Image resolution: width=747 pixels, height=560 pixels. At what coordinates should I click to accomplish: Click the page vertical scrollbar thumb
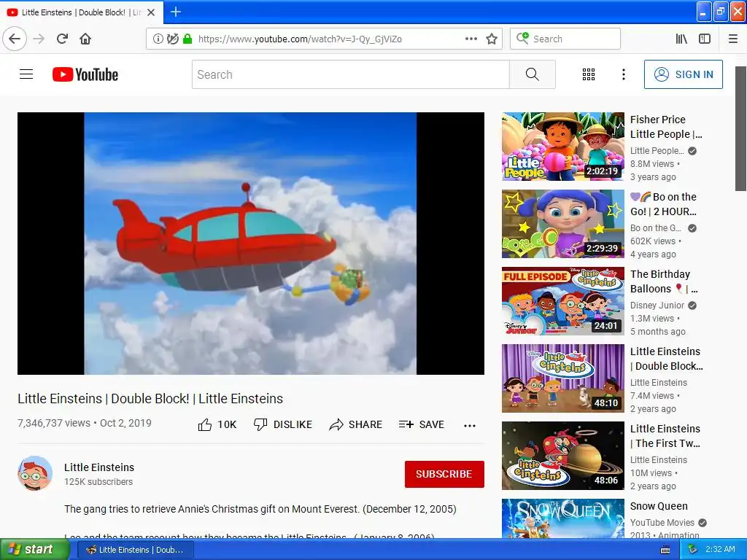pyautogui.click(x=740, y=128)
